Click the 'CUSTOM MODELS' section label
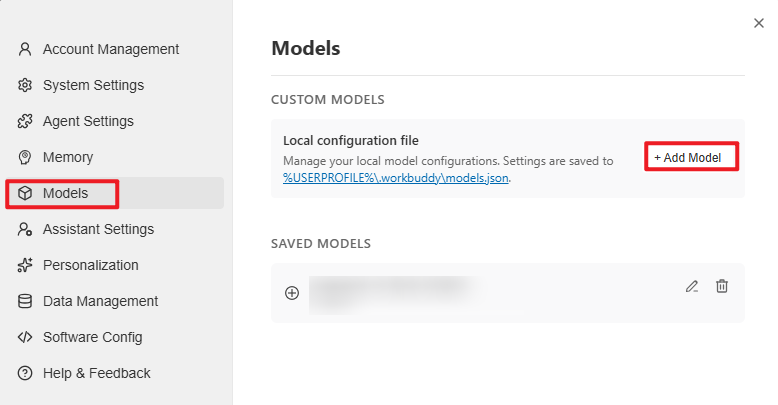 327,100
